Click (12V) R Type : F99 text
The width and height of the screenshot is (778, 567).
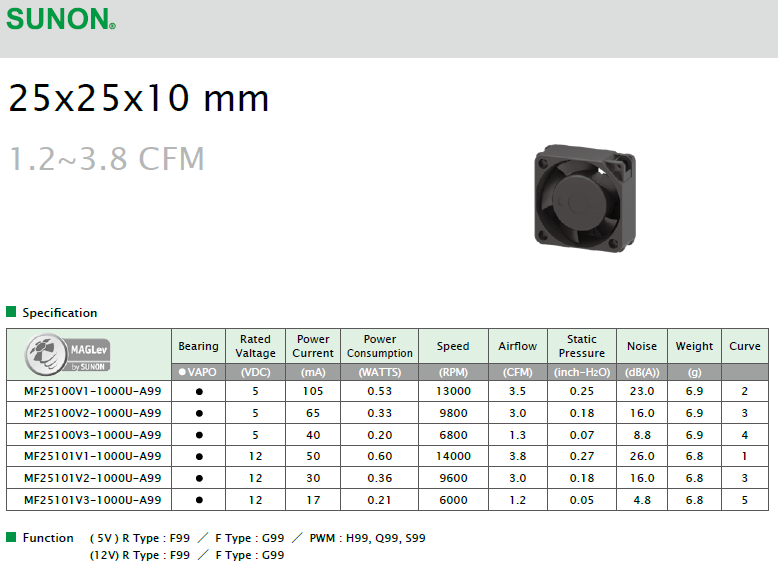coord(139,555)
